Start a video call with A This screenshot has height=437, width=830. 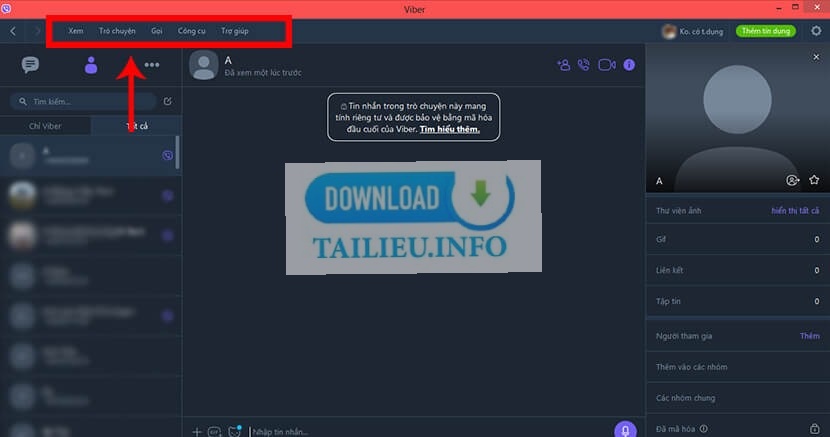coord(607,65)
